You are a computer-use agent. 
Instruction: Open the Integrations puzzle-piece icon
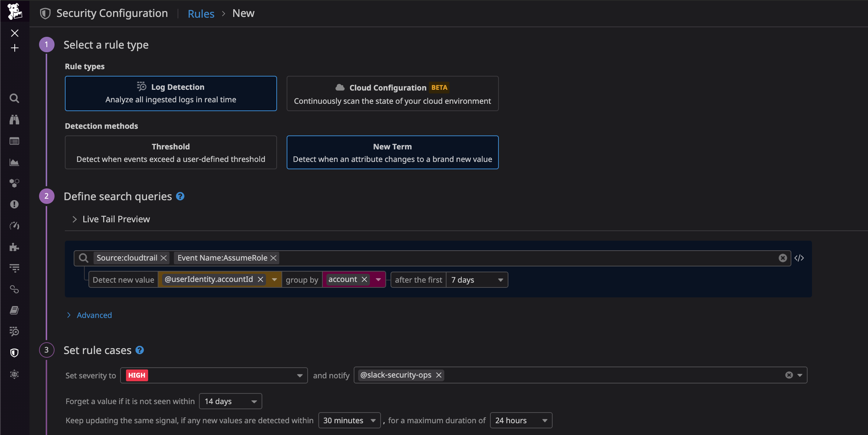(14, 247)
